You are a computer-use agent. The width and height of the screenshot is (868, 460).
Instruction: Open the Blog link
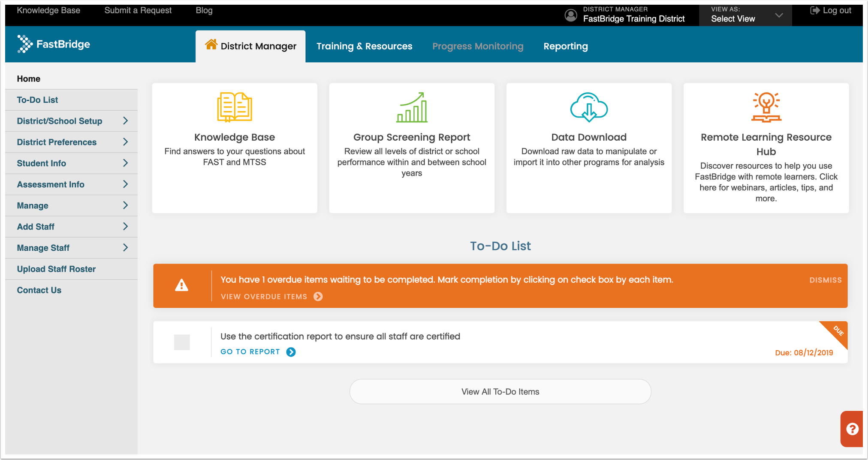click(204, 10)
